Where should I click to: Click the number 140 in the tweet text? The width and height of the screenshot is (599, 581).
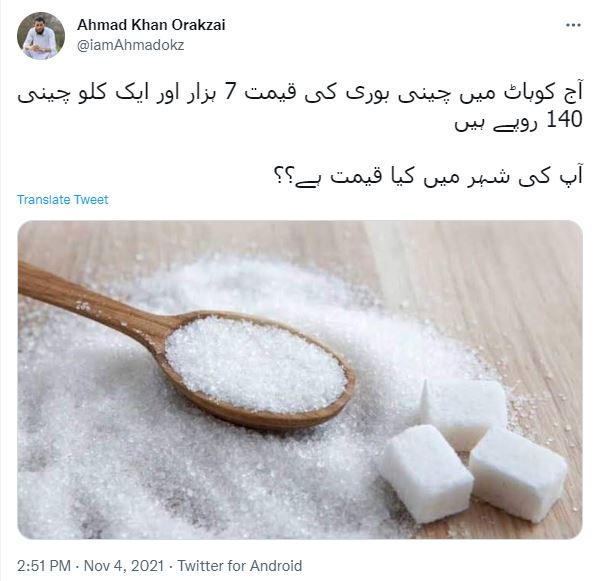point(564,120)
